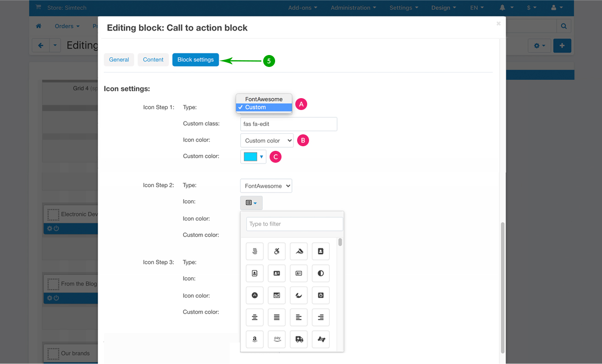The height and width of the screenshot is (364, 602).
Task: Pick the Amazon logo icon
Action: coord(254,339)
